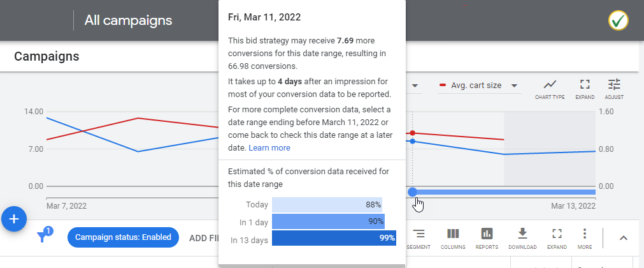
Task: Expand the chart view
Action: tap(585, 90)
